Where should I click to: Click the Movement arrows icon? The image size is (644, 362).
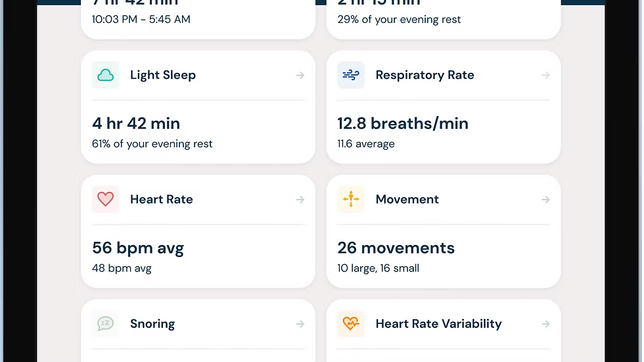click(351, 199)
